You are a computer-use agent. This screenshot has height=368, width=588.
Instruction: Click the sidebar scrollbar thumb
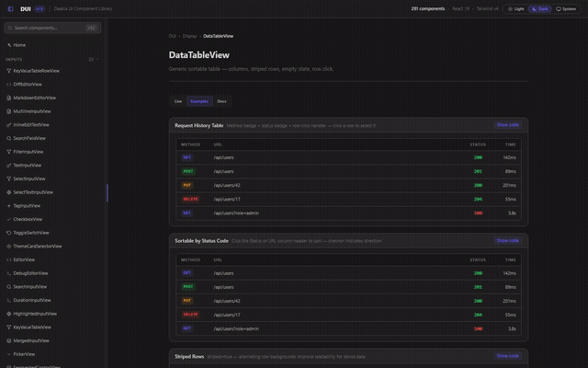(x=107, y=193)
